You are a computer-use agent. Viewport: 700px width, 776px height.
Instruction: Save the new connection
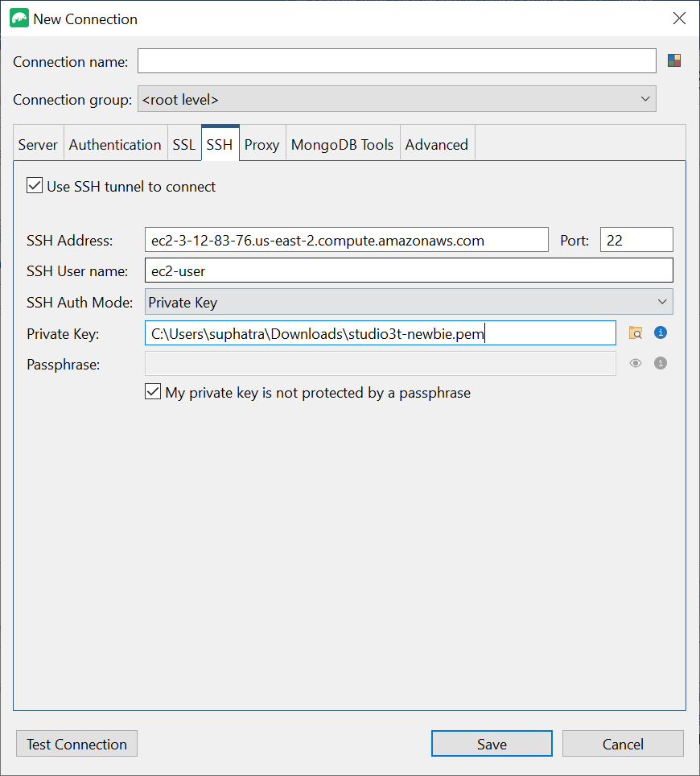coord(492,743)
